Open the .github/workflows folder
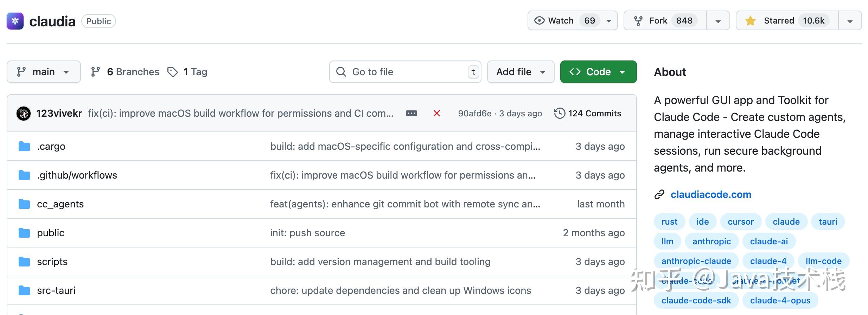The width and height of the screenshot is (868, 315). click(x=77, y=175)
